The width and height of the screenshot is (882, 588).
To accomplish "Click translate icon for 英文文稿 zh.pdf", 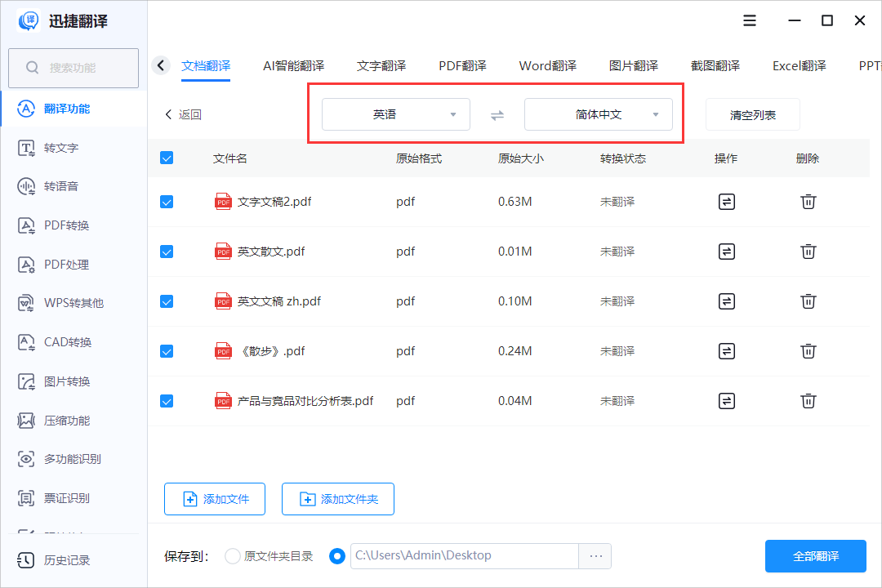I will coord(727,301).
